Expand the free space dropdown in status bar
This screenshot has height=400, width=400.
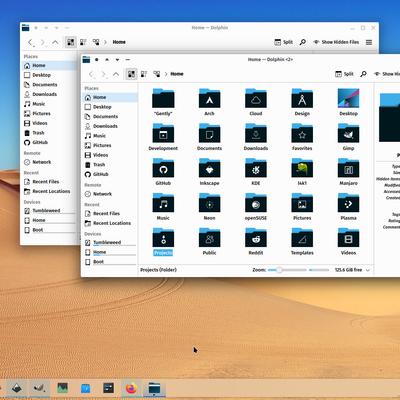(x=368, y=270)
